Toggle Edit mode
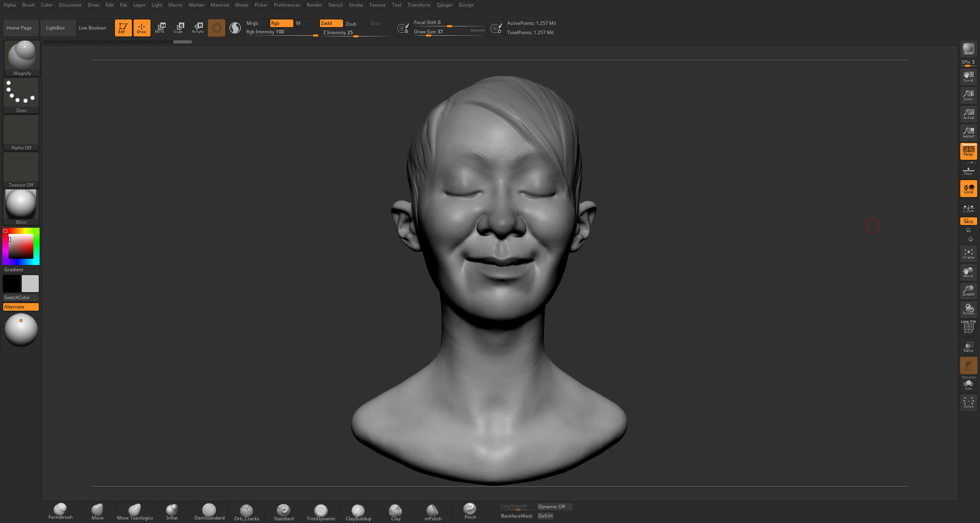 tap(123, 28)
